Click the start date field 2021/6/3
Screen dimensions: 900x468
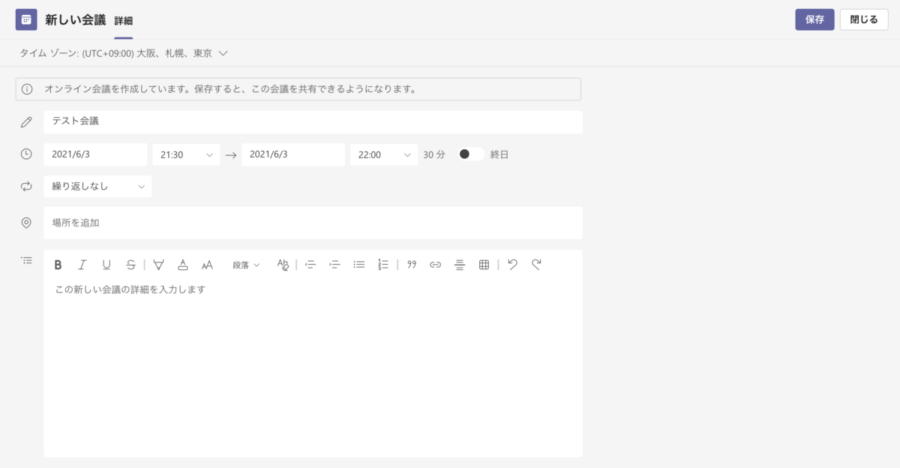95,154
